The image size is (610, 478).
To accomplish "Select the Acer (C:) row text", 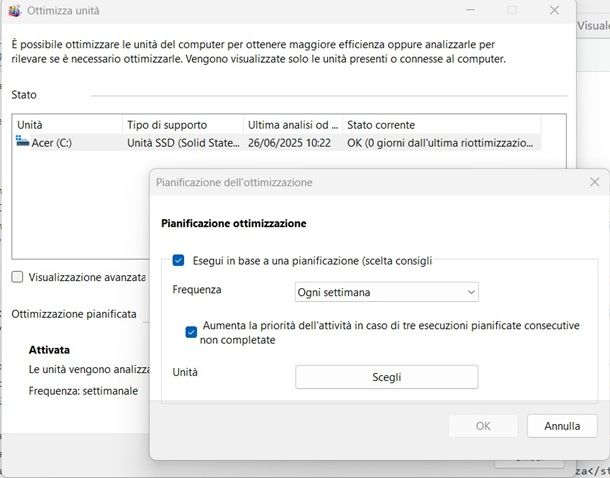I will click(51, 143).
